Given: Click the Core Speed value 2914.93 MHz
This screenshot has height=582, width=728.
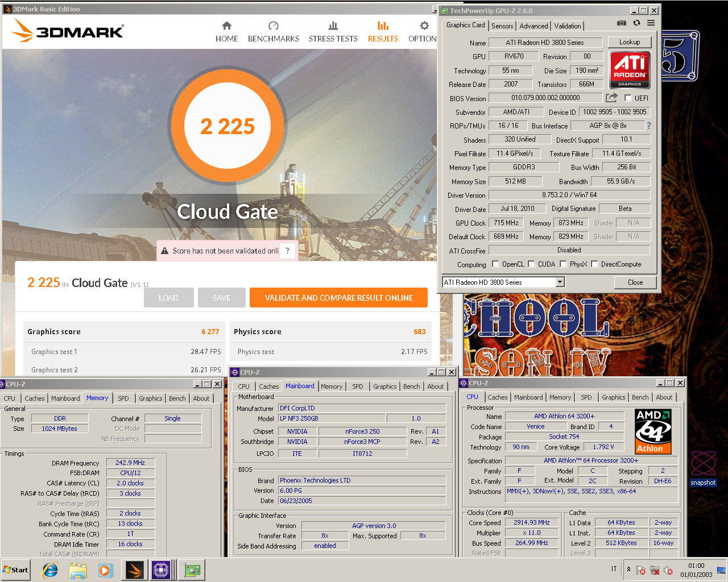Looking at the screenshot, I should (532, 522).
